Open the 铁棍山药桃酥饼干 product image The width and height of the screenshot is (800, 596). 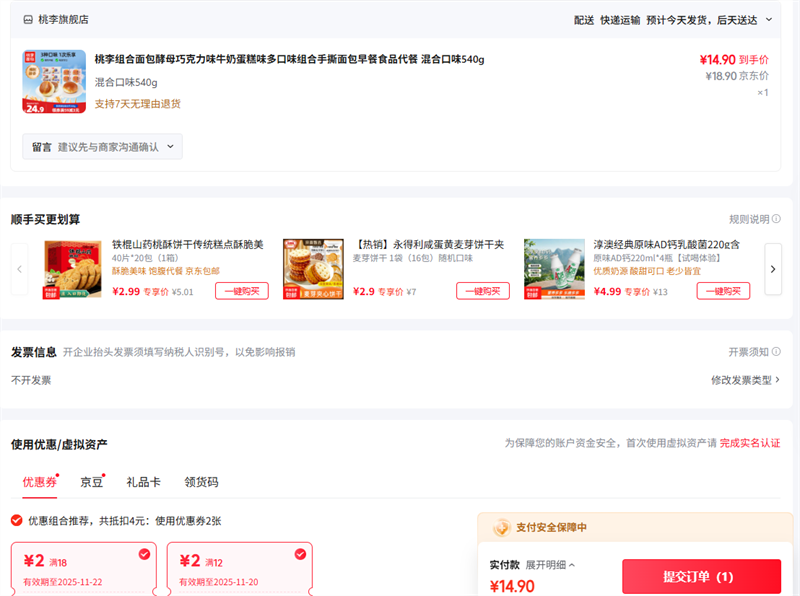(72, 269)
